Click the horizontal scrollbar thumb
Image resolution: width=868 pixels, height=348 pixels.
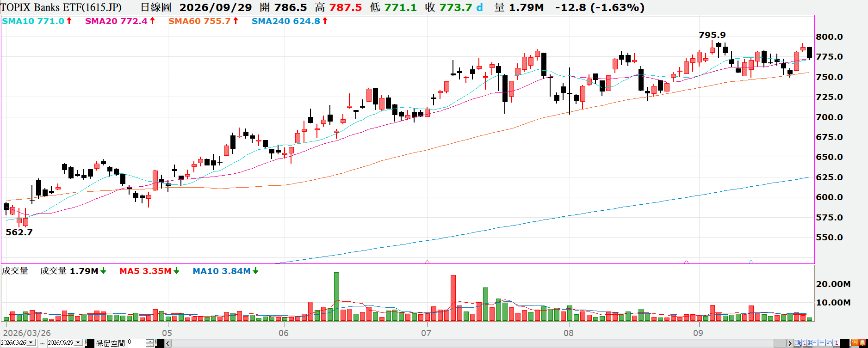[x=781, y=343]
